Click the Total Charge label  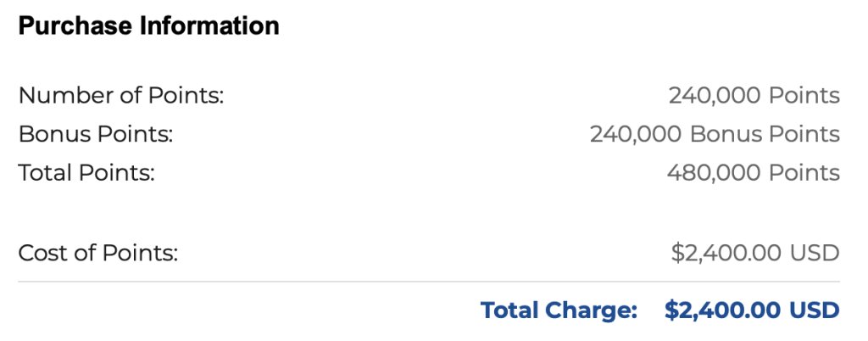(x=559, y=310)
